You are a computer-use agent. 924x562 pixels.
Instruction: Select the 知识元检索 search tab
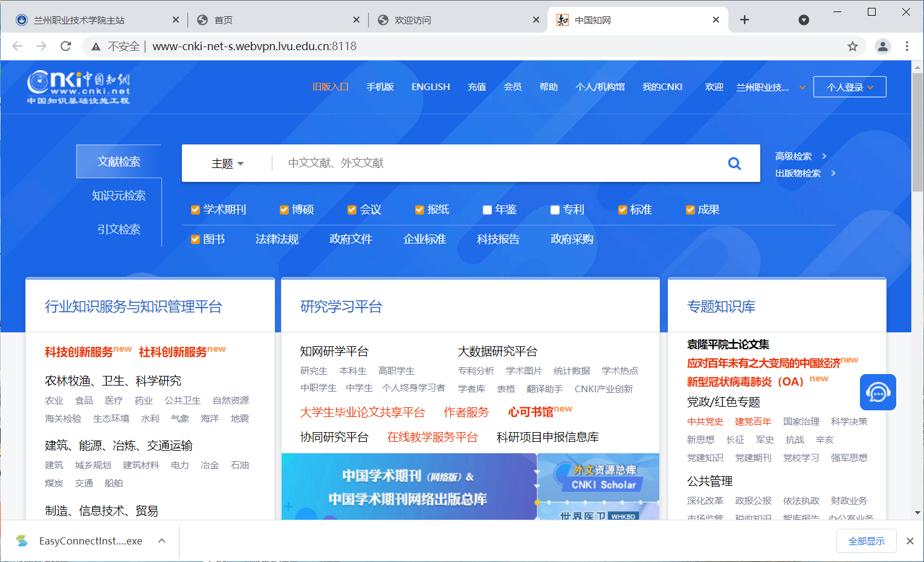click(x=119, y=195)
